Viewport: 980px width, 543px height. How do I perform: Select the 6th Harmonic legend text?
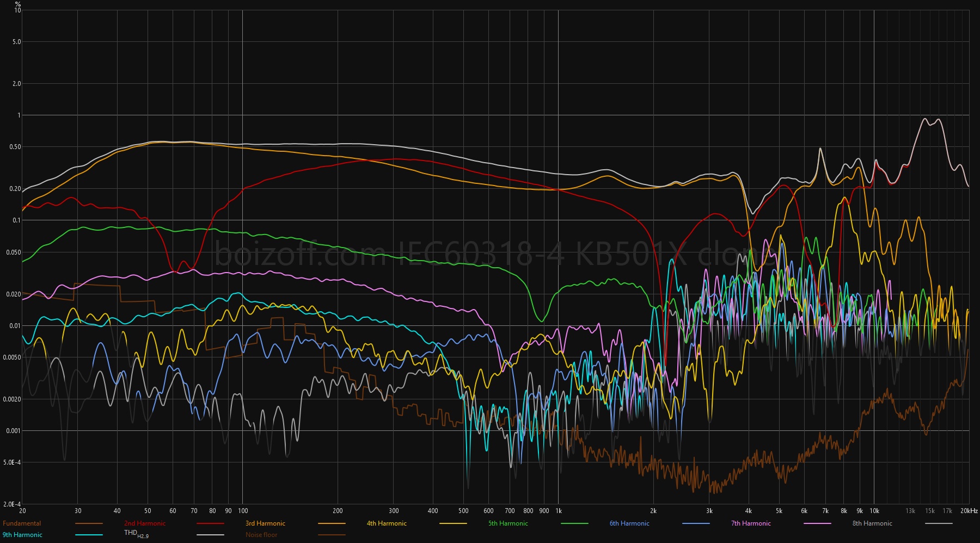(x=629, y=523)
